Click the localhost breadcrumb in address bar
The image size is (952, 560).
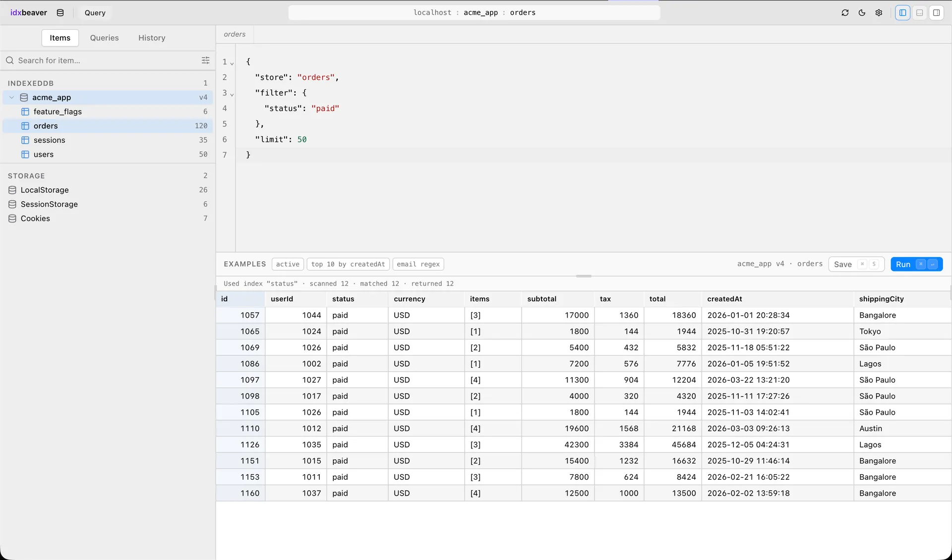(x=432, y=13)
